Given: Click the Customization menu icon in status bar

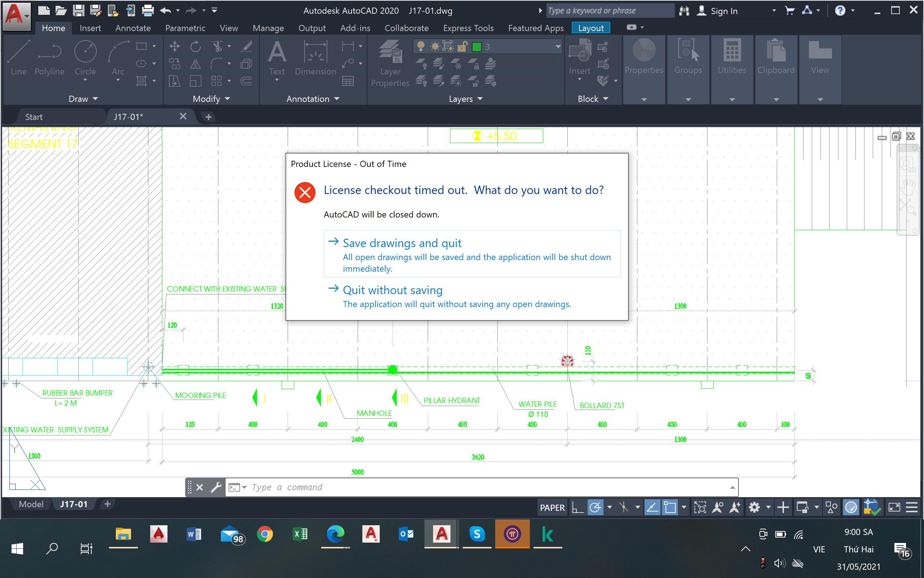Looking at the screenshot, I should tap(912, 507).
